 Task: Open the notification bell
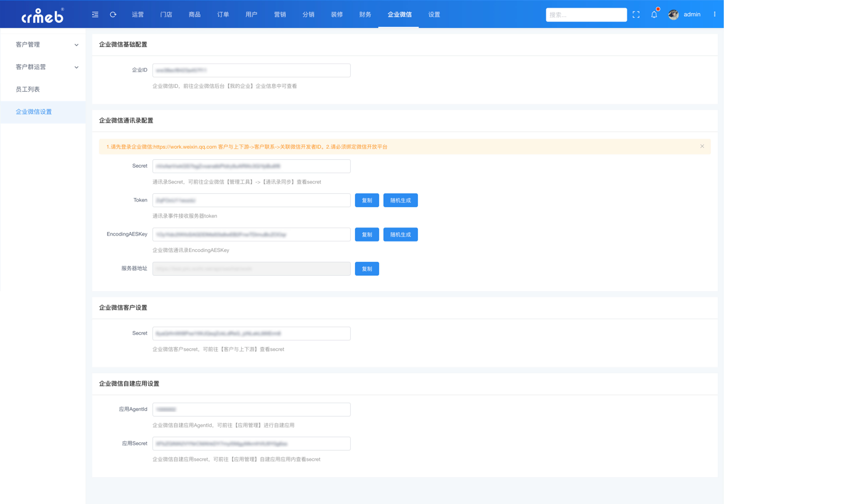[654, 14]
